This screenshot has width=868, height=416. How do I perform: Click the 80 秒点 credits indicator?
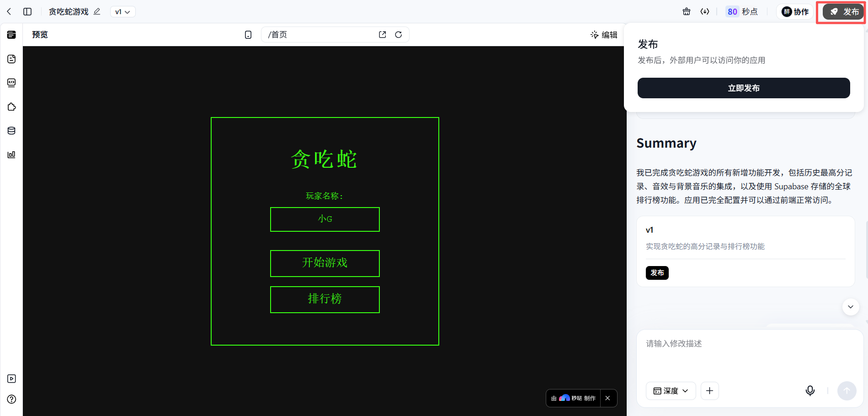click(x=742, y=11)
